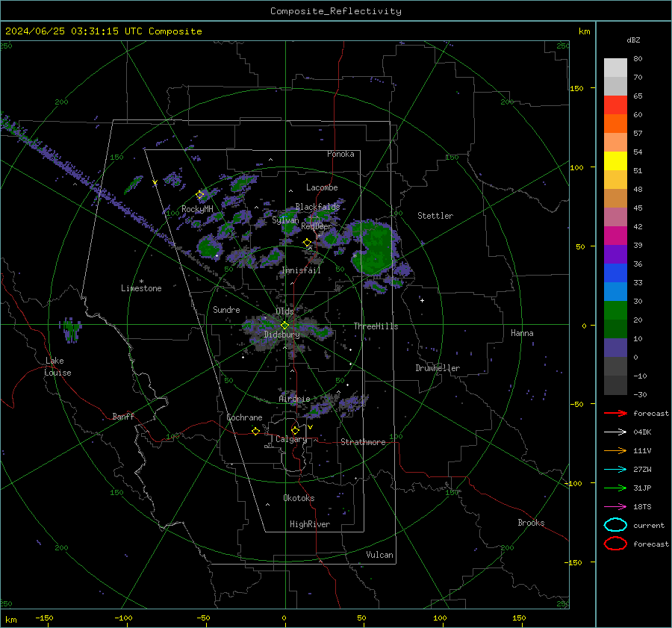Click the Sylvan label on the map
Image resolution: width=672 pixels, height=628 pixels.
click(285, 220)
